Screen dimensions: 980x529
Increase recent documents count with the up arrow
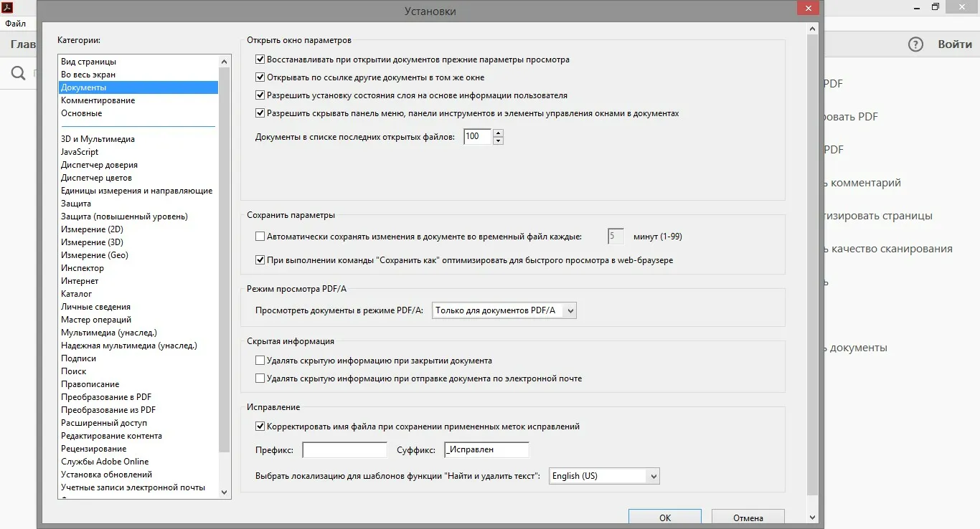click(499, 133)
